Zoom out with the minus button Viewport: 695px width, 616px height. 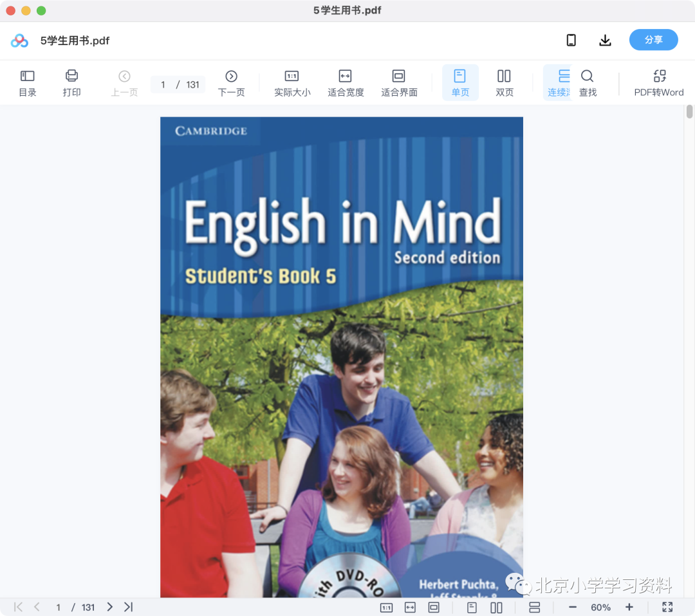coord(573,607)
